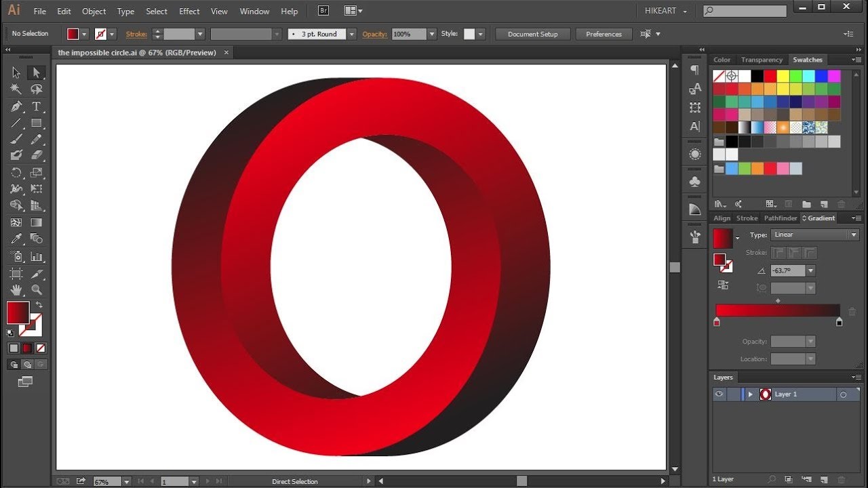Open the File menu
Image resolution: width=868 pixels, height=488 pixels.
pos(40,12)
